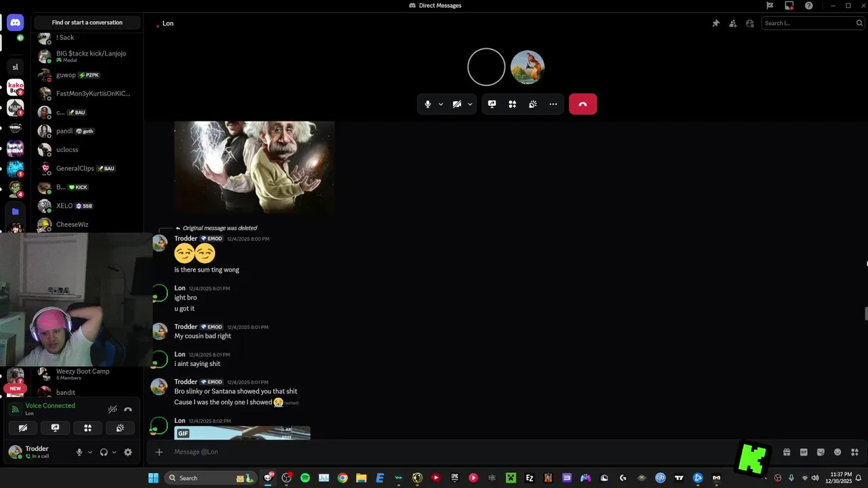Expand microphone input options in call controls
The width and height of the screenshot is (868, 488).
coord(441,104)
